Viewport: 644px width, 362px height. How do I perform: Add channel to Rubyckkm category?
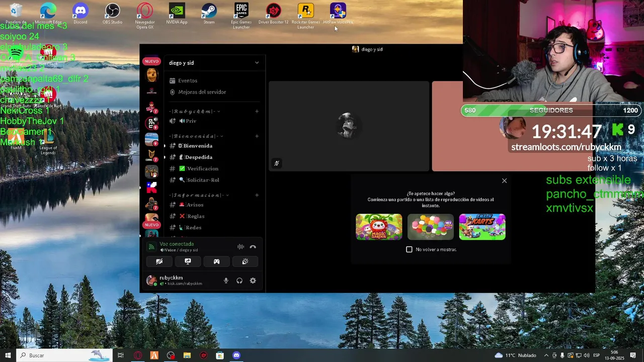click(257, 111)
